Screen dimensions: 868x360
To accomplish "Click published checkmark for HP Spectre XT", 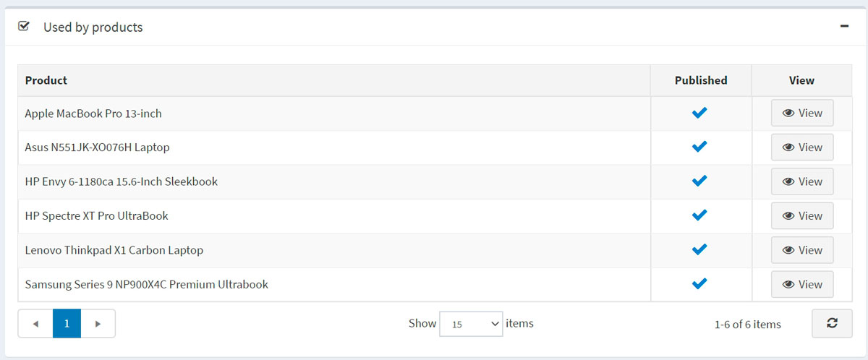I will pos(699,215).
